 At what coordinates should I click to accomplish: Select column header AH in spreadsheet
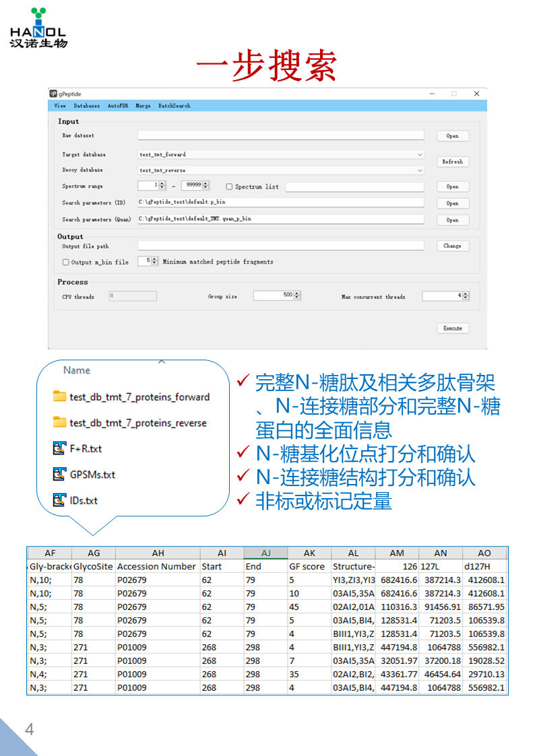click(158, 553)
